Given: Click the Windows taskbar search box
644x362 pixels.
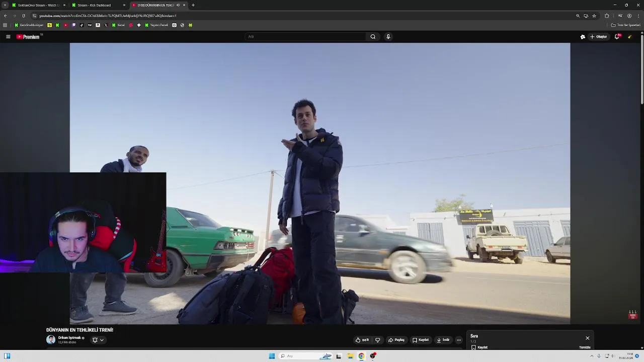Looking at the screenshot, I should (x=305, y=356).
